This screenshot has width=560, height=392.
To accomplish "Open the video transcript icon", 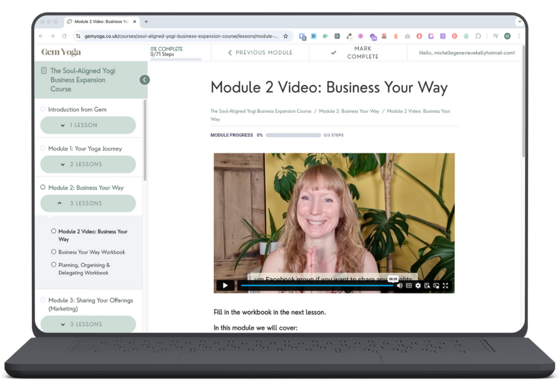I will (x=427, y=286).
